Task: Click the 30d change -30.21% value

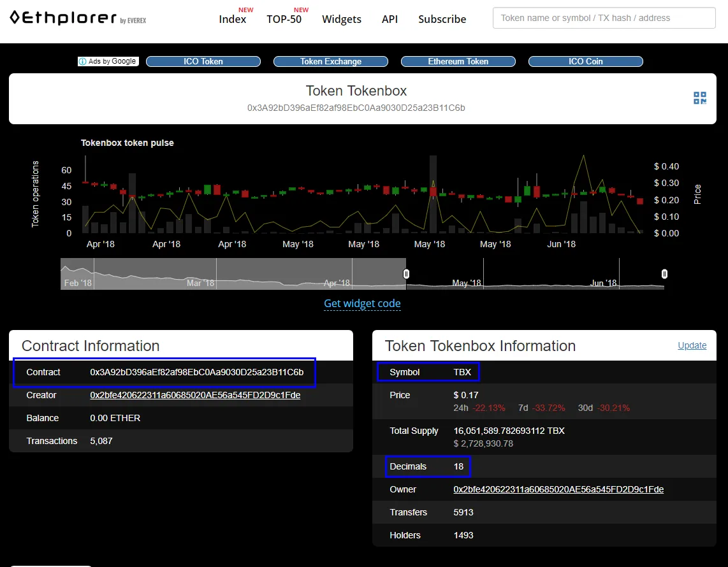Action: click(613, 408)
